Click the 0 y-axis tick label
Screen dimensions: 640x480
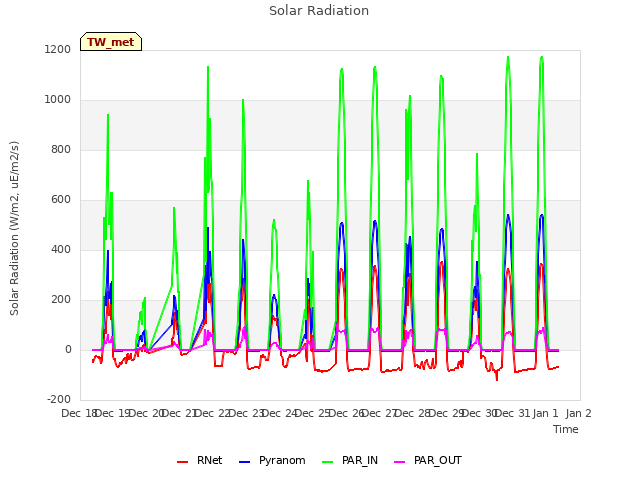point(68,349)
